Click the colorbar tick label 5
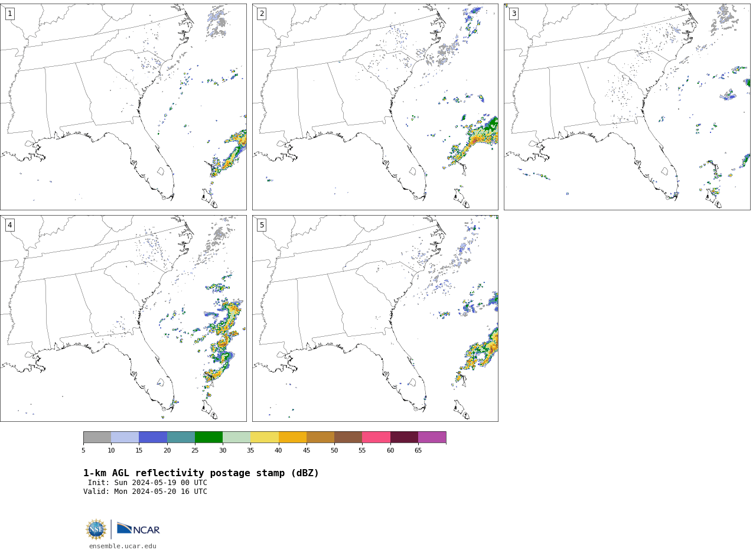 (x=83, y=451)
